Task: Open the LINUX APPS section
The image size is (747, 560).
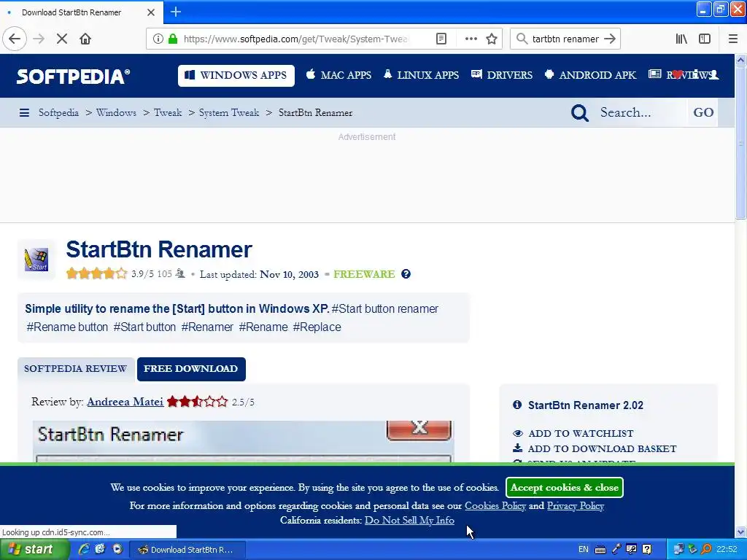Action: pyautogui.click(x=421, y=75)
